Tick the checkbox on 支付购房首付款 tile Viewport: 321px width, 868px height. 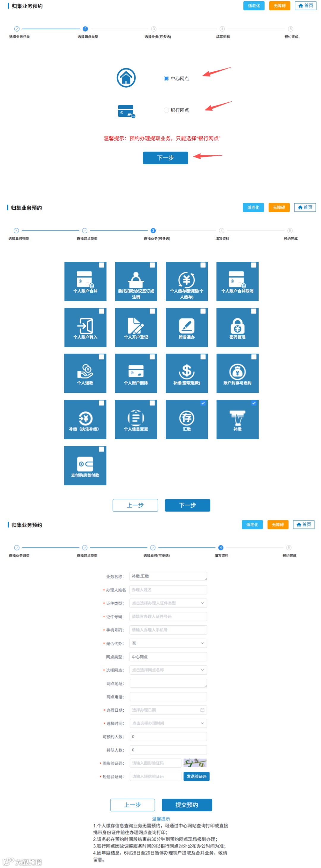pyautogui.click(x=101, y=449)
